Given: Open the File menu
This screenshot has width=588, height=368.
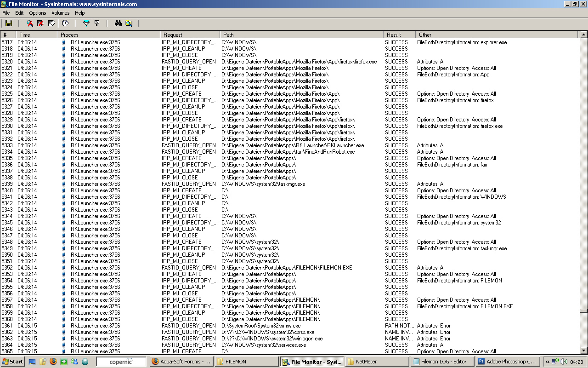Looking at the screenshot, I should pos(6,13).
